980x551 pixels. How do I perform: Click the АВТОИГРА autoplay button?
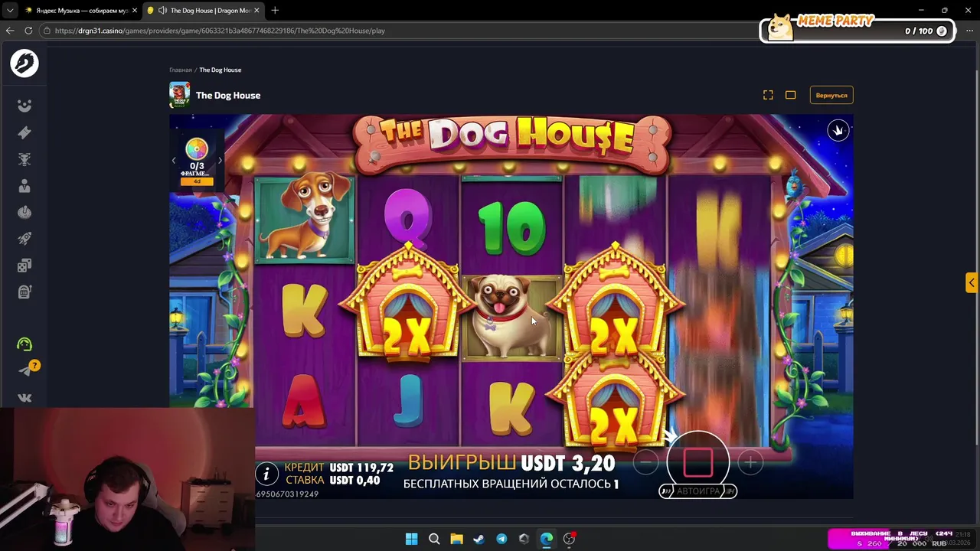(x=698, y=491)
